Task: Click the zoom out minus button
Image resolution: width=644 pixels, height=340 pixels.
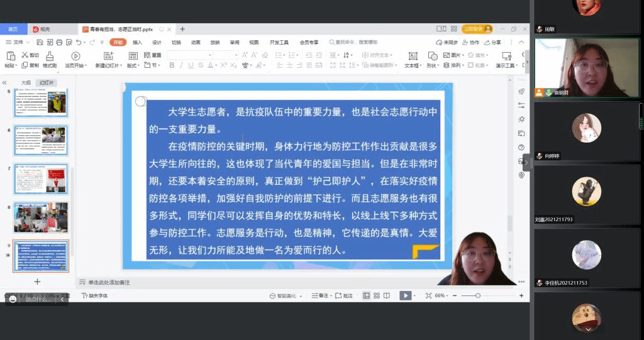Action: (455, 295)
